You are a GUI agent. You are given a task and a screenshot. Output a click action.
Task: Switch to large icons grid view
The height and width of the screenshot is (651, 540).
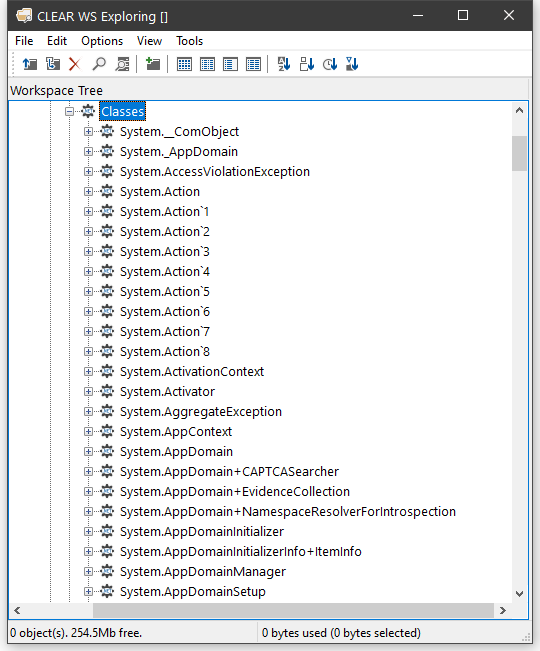(184, 64)
